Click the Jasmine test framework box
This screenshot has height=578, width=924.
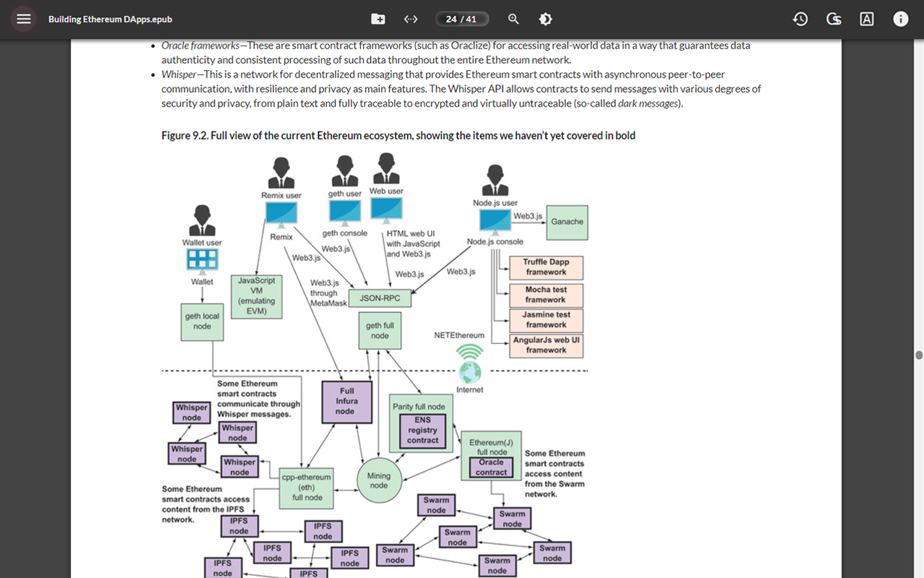(x=546, y=320)
